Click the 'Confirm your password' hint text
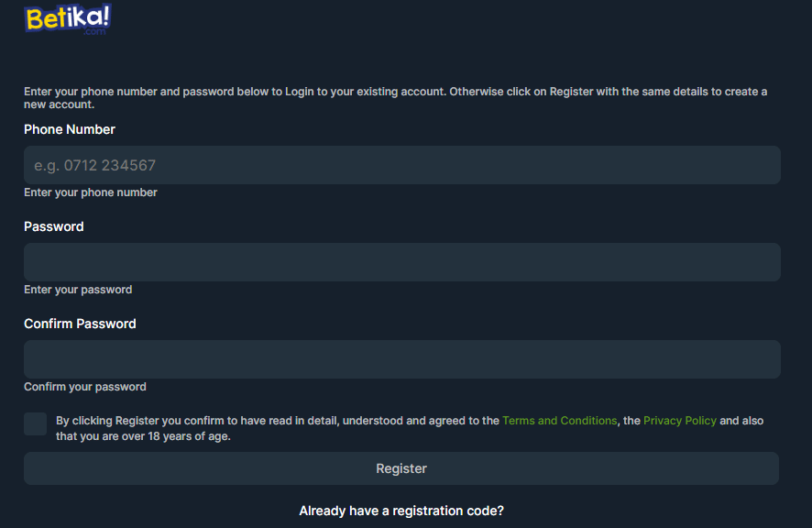The image size is (812, 528). pos(85,387)
